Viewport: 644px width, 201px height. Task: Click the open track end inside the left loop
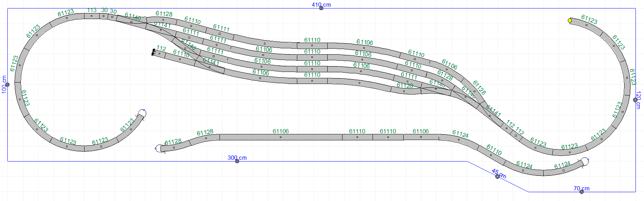142,113
